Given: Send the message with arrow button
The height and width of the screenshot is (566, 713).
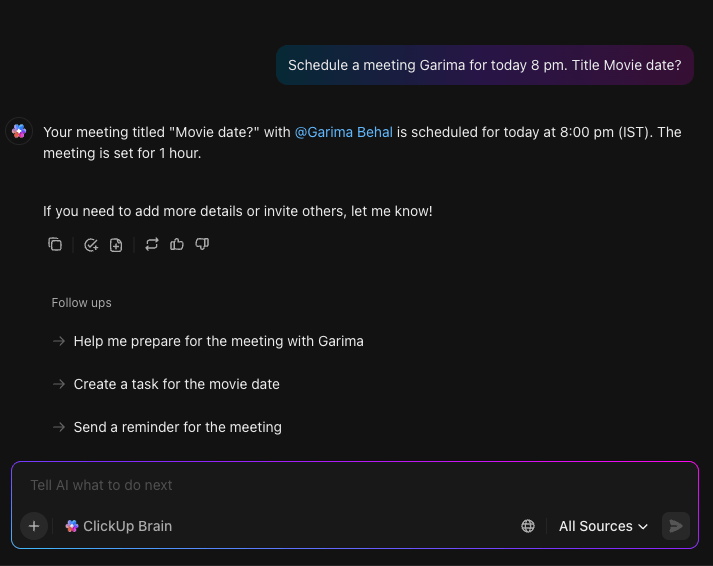Looking at the screenshot, I should click(x=676, y=526).
